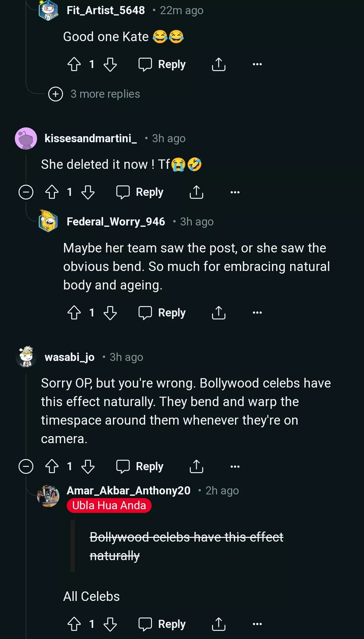Viewport: 364px width, 639px height.
Task: Downvote Federal_Worry_946's comment
Action: point(110,313)
